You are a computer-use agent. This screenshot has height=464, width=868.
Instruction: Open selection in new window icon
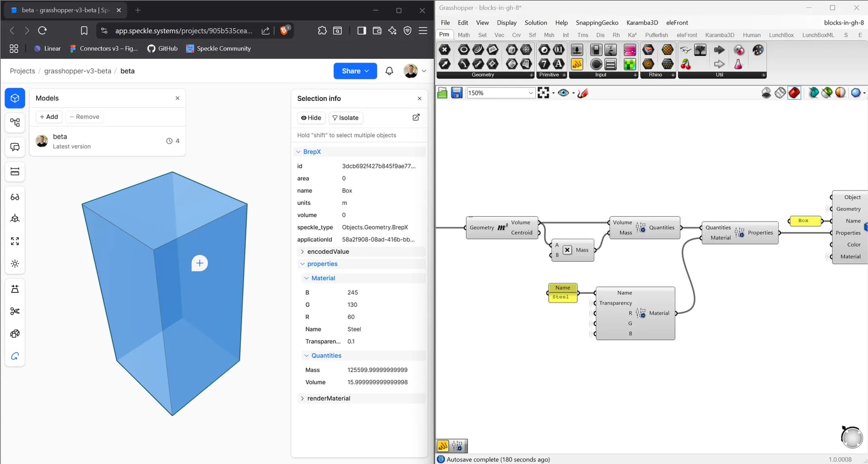pos(416,118)
